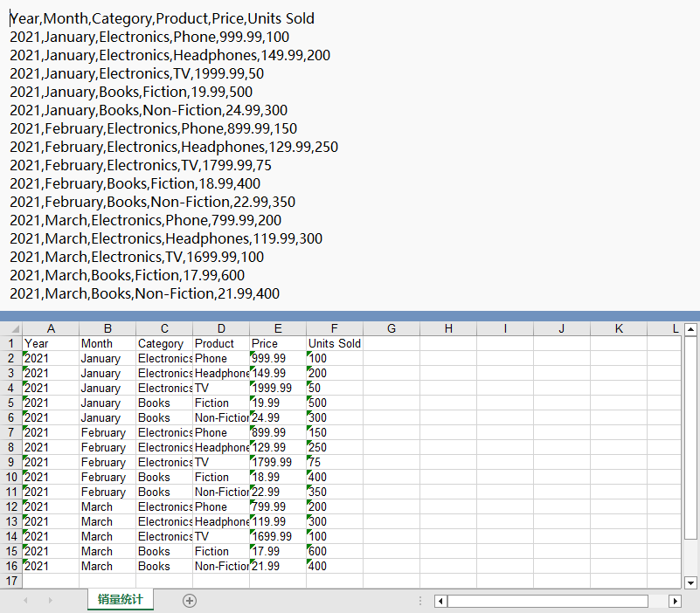This screenshot has width=700, height=613.
Task: Click the horizontal scrollbar left arrow
Action: click(440, 601)
